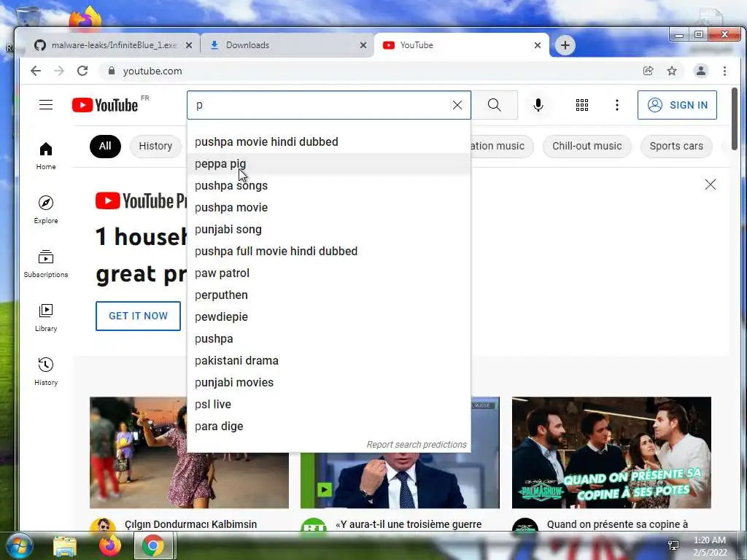Image resolution: width=747 pixels, height=560 pixels.
Task: Launch Firefox from taskbar
Action: pos(110,545)
